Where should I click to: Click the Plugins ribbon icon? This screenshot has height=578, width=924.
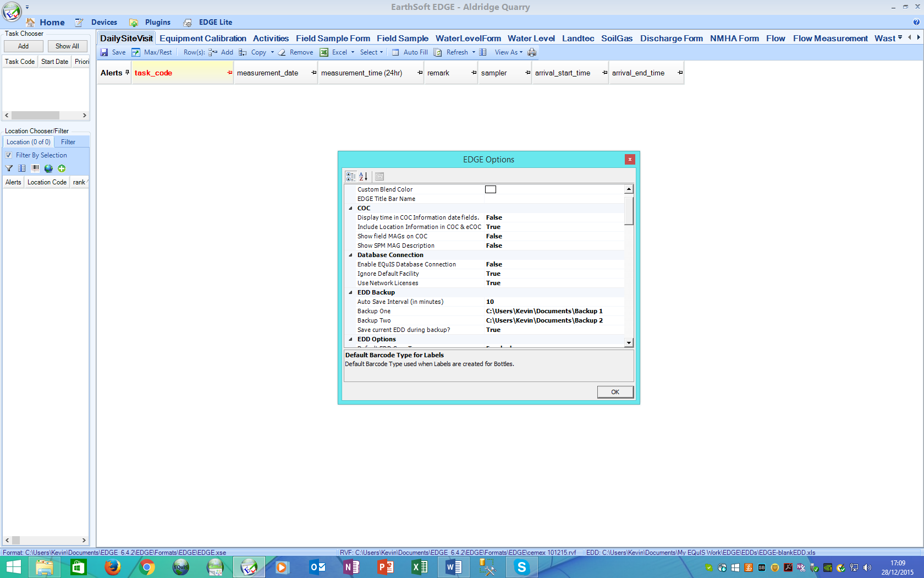(x=134, y=23)
